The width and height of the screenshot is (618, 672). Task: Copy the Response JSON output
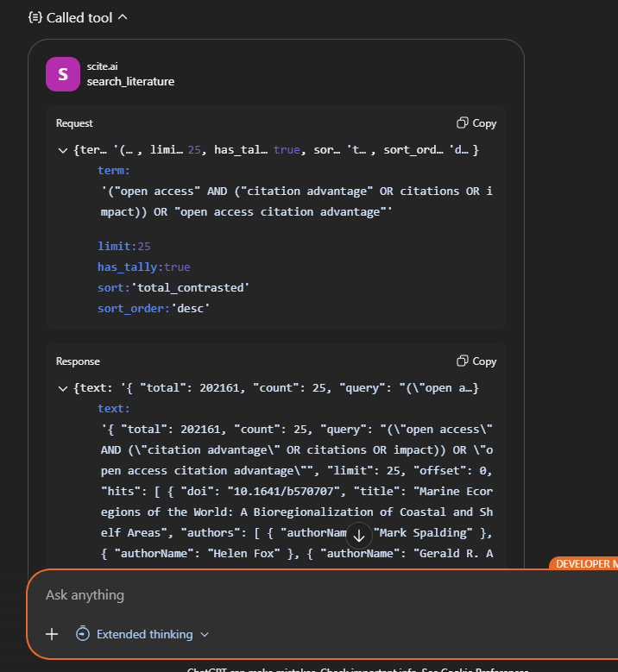476,361
